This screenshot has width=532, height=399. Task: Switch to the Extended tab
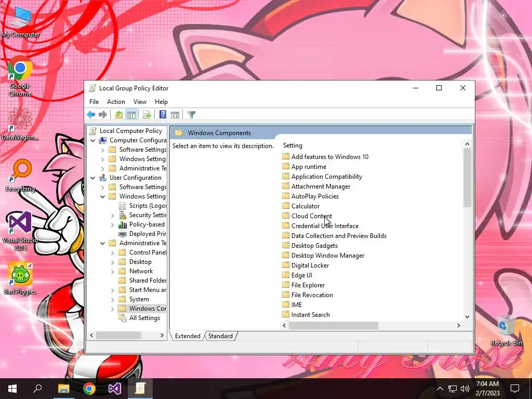(x=188, y=336)
